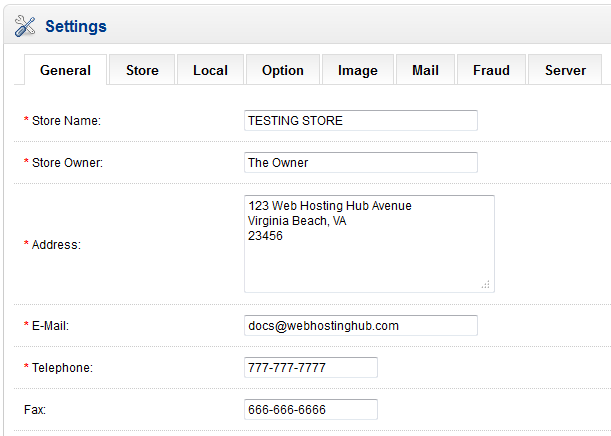This screenshot has height=436, width=611.
Task: Switch to the Mail tab
Action: (x=425, y=70)
